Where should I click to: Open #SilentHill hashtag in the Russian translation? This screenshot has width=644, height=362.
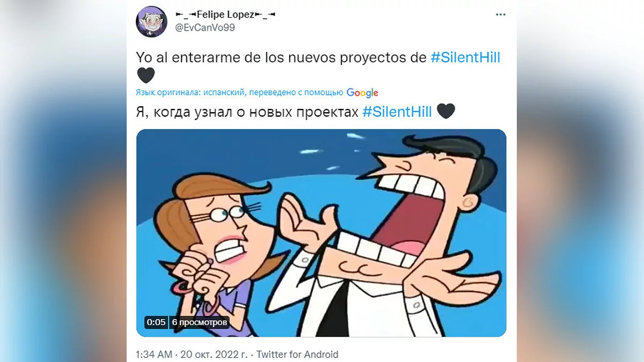coord(397,112)
